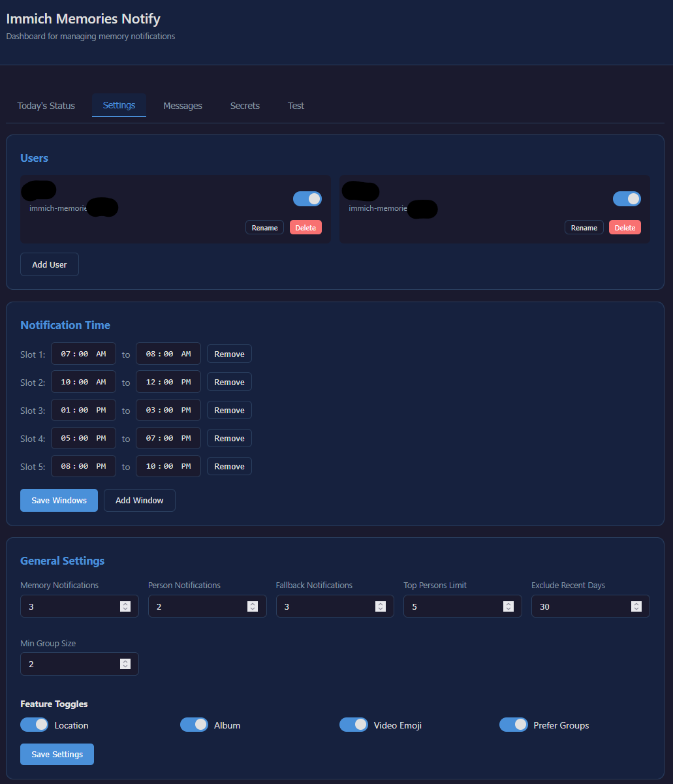
Task: Click the Add User button
Action: pos(50,264)
